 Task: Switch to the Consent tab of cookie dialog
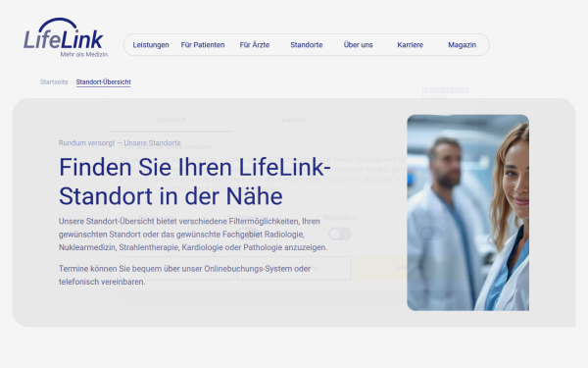[x=171, y=120]
